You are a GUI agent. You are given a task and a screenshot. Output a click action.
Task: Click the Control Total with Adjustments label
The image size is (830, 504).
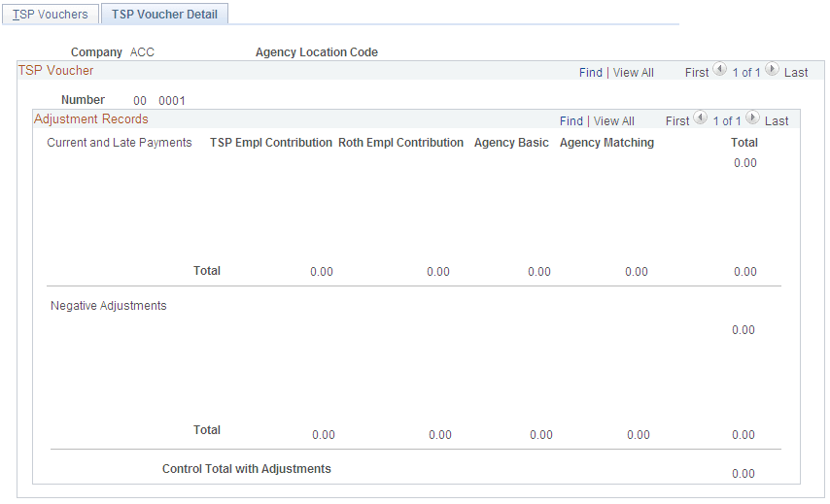247,469
